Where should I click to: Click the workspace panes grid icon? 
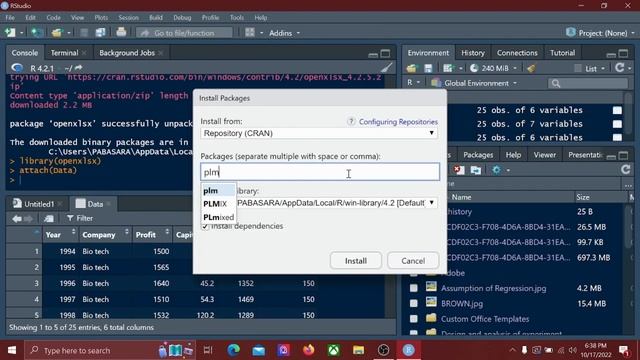pyautogui.click(x=250, y=33)
